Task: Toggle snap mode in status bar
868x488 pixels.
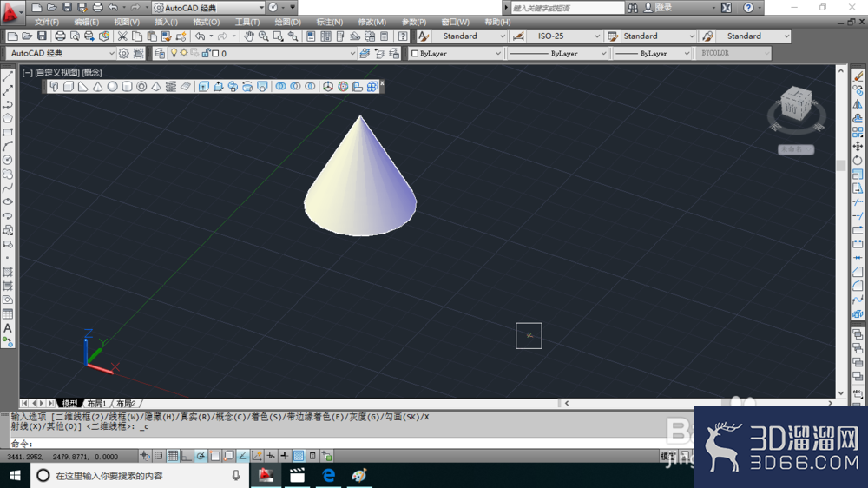Action: coord(159,456)
